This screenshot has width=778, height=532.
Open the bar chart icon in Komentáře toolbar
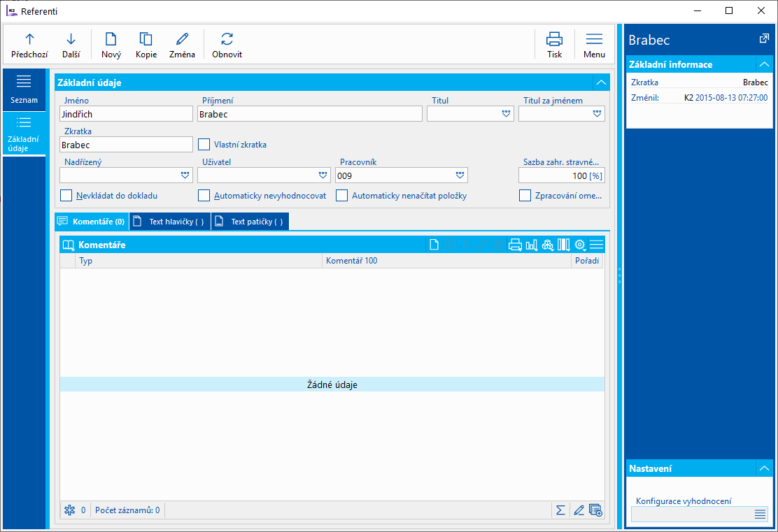pos(532,245)
